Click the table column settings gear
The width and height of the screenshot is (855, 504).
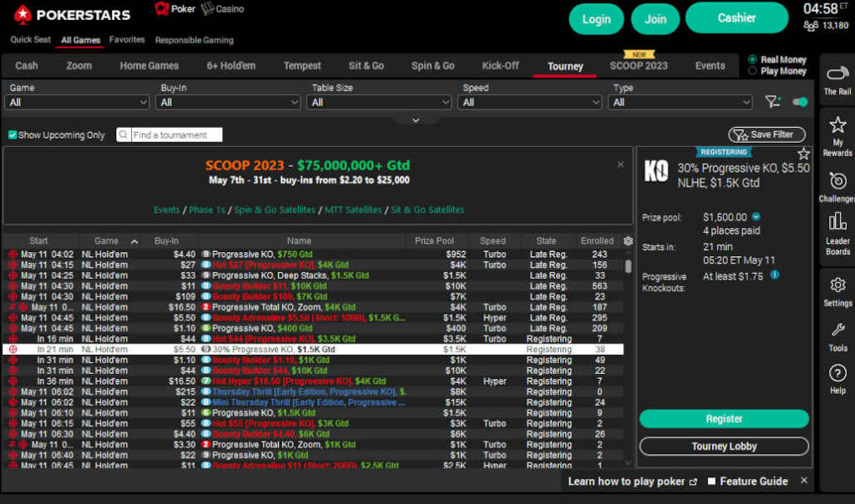click(x=628, y=241)
